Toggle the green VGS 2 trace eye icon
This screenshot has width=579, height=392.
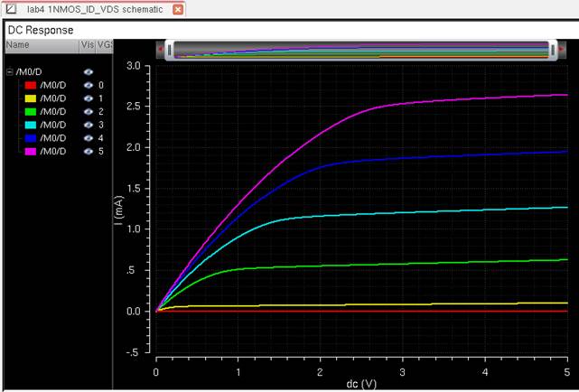pos(89,111)
